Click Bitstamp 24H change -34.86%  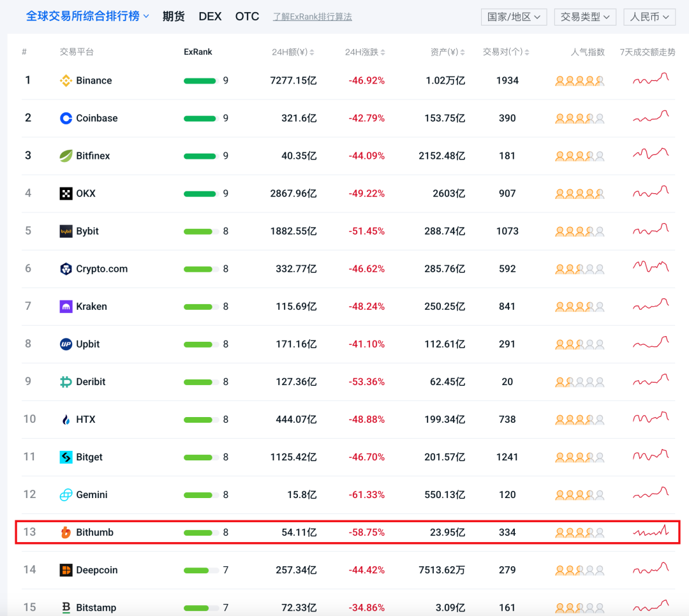366,608
